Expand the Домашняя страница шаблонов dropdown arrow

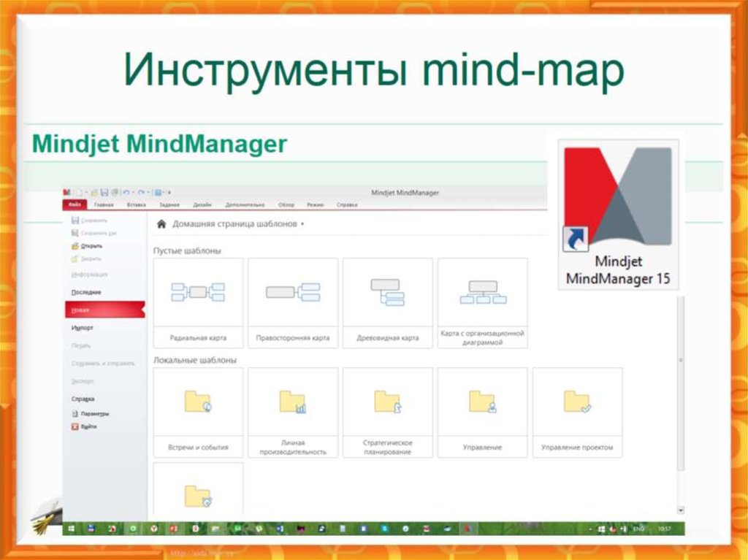pos(302,224)
